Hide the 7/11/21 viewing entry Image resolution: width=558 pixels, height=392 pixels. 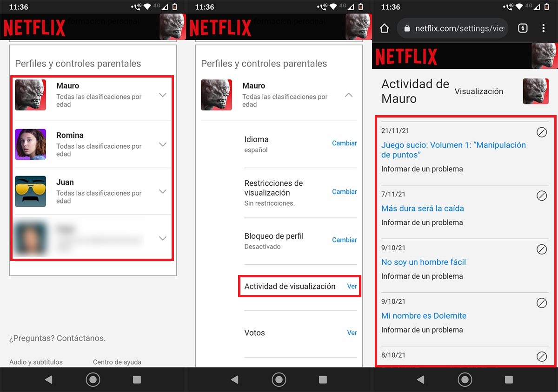click(542, 196)
